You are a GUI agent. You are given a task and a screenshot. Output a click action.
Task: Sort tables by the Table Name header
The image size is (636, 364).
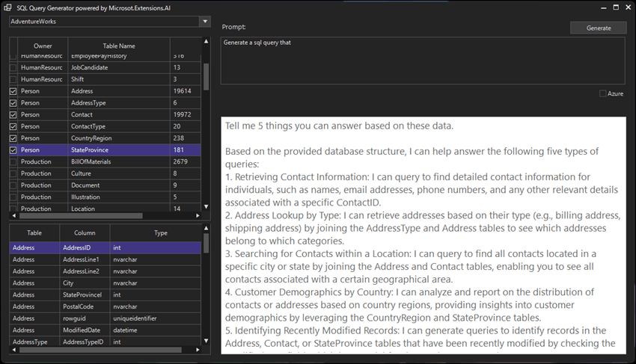118,46
